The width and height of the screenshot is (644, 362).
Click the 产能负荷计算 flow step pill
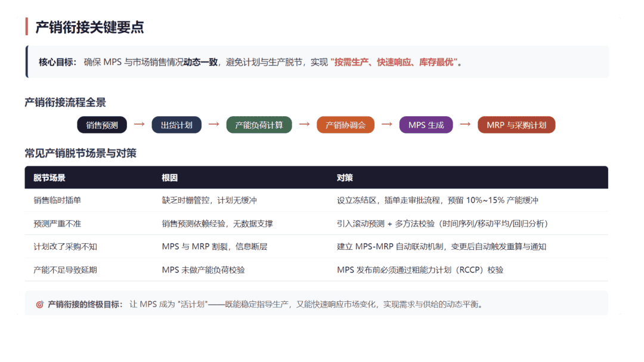click(259, 125)
